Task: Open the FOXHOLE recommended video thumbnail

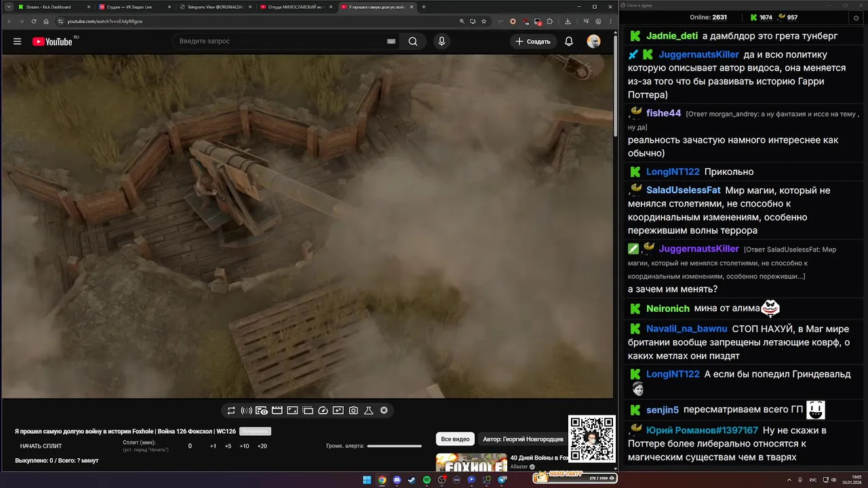Action: click(x=471, y=462)
